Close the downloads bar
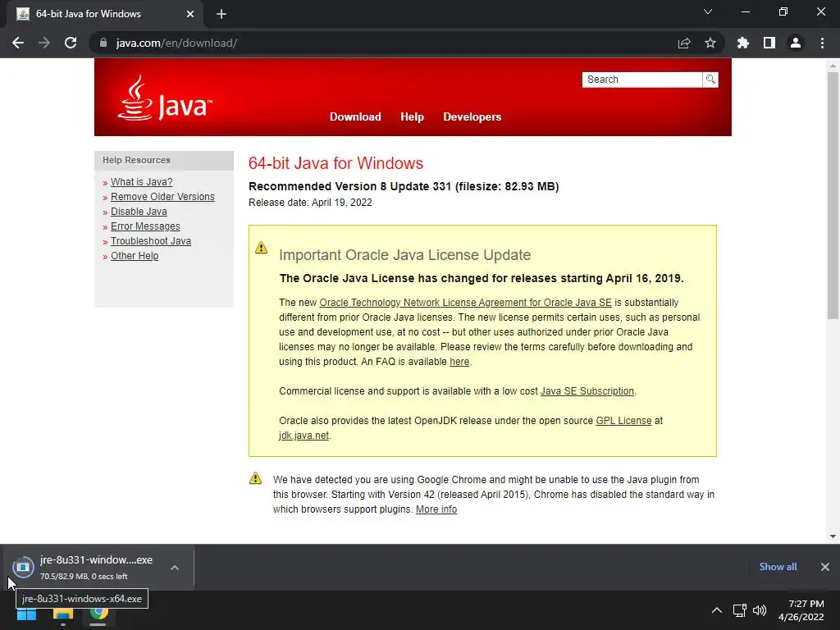Viewport: 840px width, 630px height. (825, 567)
